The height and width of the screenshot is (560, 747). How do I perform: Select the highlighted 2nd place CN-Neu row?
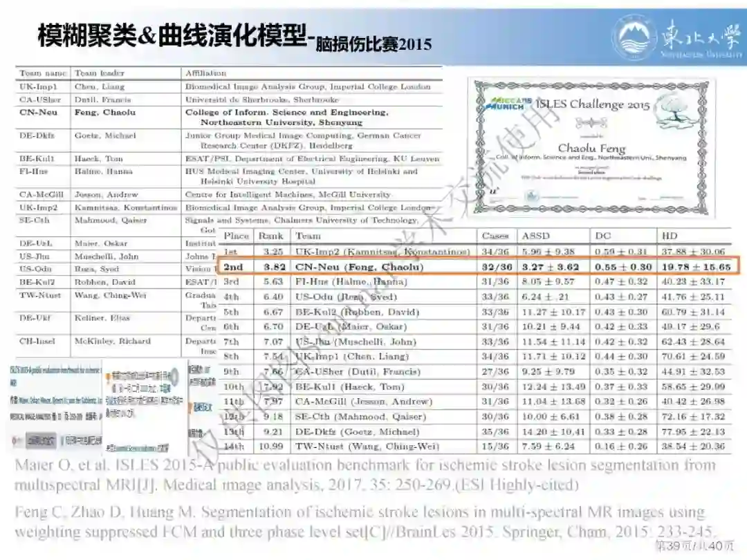point(477,266)
